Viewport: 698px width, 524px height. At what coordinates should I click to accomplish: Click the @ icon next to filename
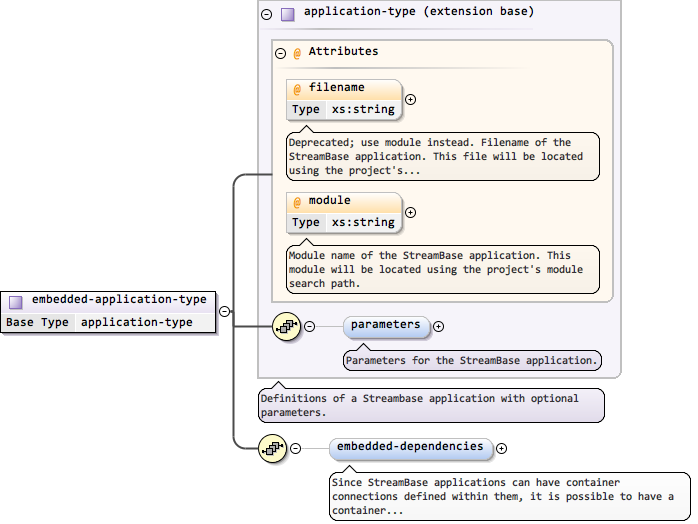coord(297,89)
